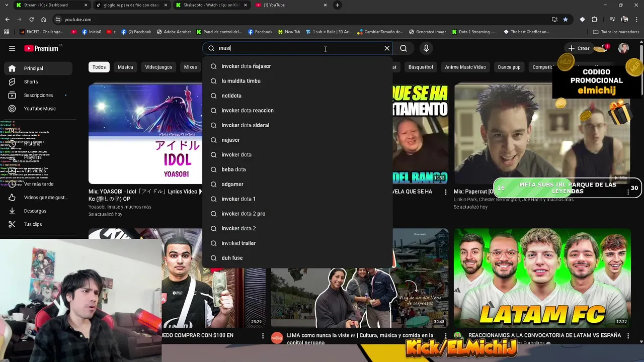The image size is (644, 362).
Task: Choose suggestion invoker dota sideral
Action: (x=297, y=125)
